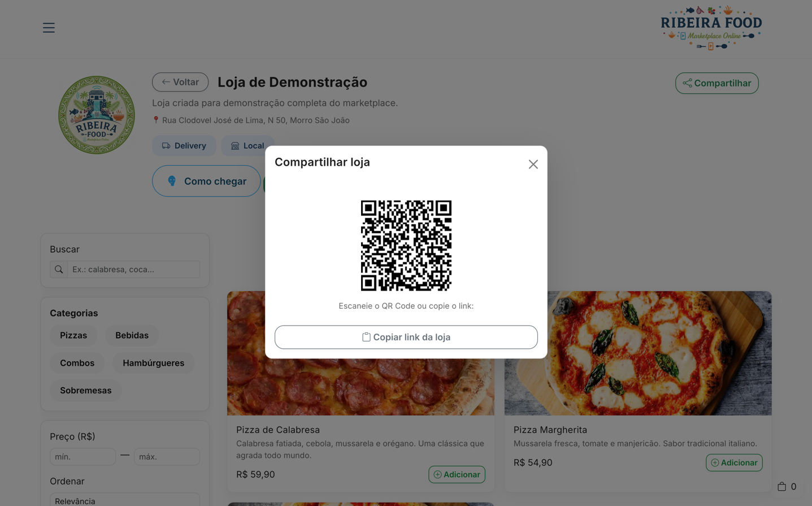Click the Ribeira Food header logo
Screen dimensions: 812x506
(711, 28)
